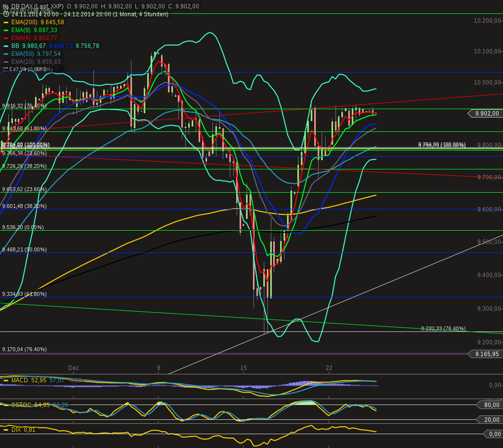This screenshot has width=503, height=448.
Task: Click the 9.536,20 (0,00%) Fibonacci label
Action: click(x=23, y=227)
